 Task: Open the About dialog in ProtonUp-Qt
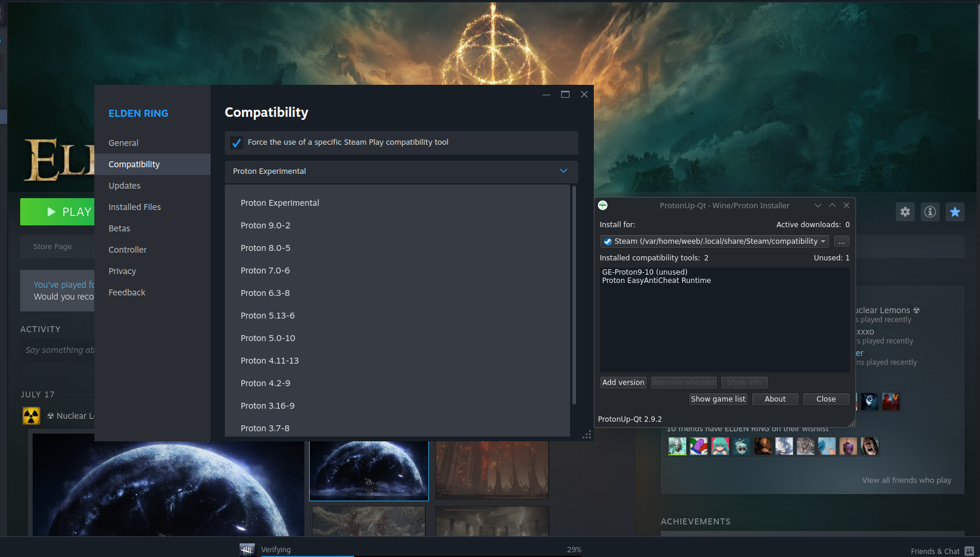(775, 399)
